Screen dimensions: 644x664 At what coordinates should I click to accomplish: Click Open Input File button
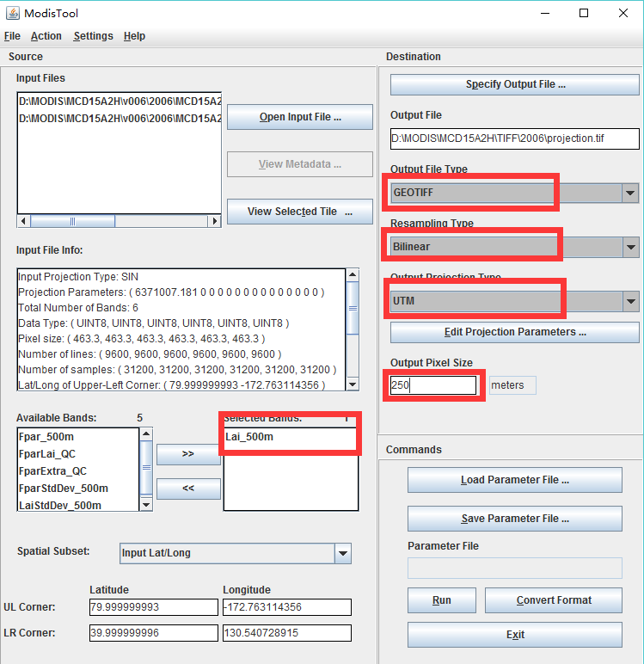[x=300, y=117]
